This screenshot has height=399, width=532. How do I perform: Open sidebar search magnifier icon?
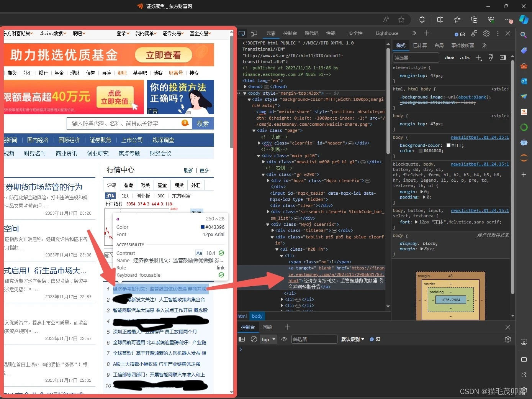click(524, 35)
